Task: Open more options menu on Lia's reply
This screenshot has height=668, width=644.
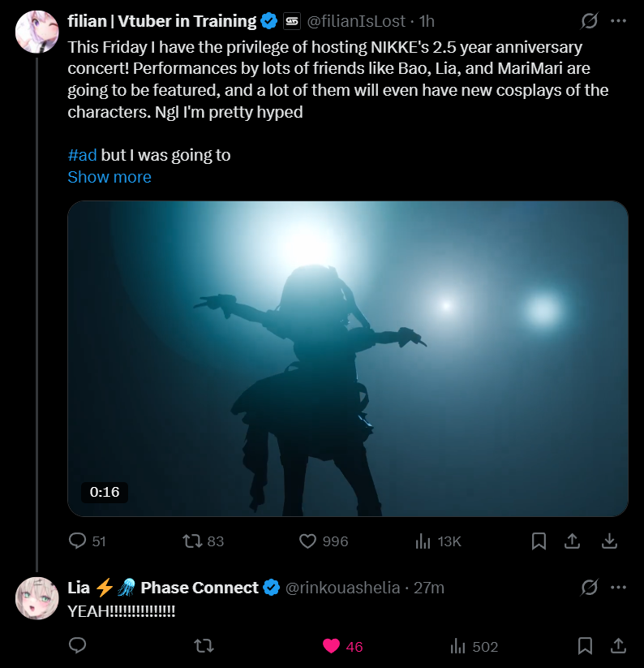Action: pos(619,588)
